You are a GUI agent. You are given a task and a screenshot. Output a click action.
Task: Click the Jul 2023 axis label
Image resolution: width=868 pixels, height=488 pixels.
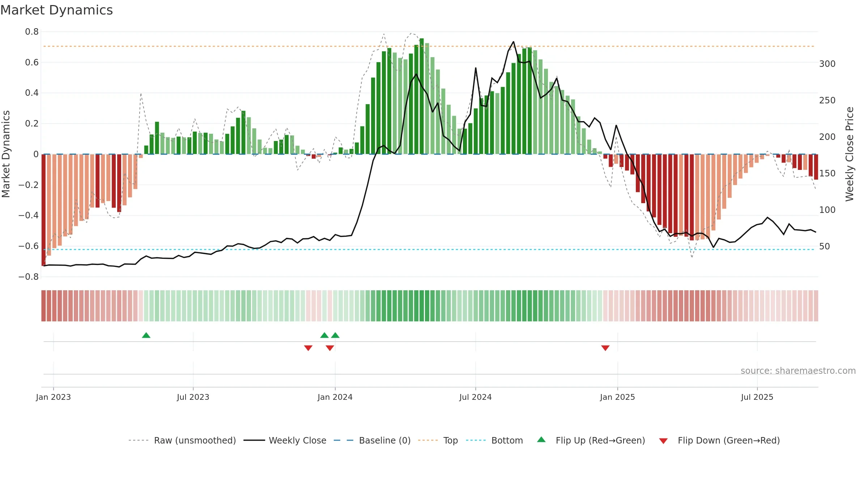coord(193,397)
